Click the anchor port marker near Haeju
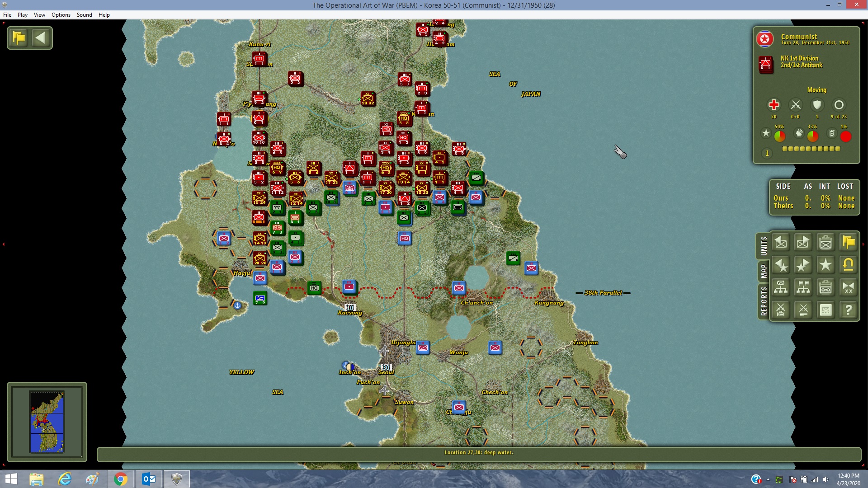The image size is (868, 488). (x=237, y=305)
